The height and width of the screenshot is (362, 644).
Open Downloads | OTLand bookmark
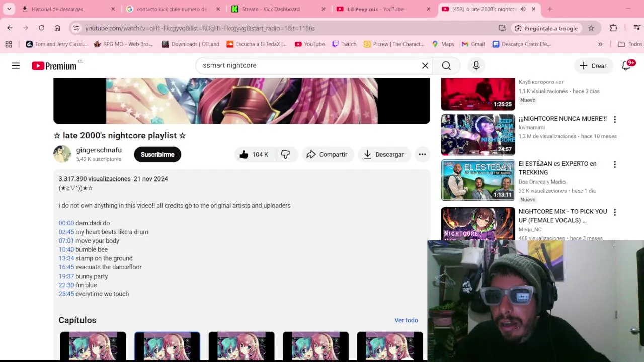coord(190,44)
